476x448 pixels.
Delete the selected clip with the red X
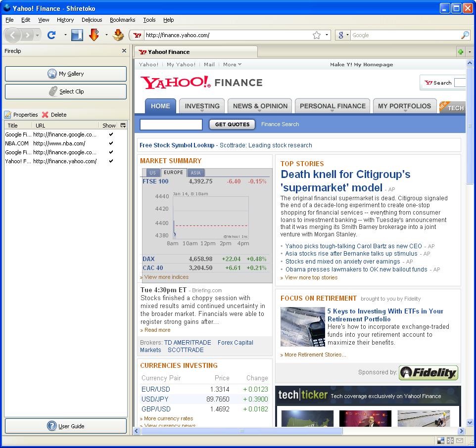click(x=54, y=115)
